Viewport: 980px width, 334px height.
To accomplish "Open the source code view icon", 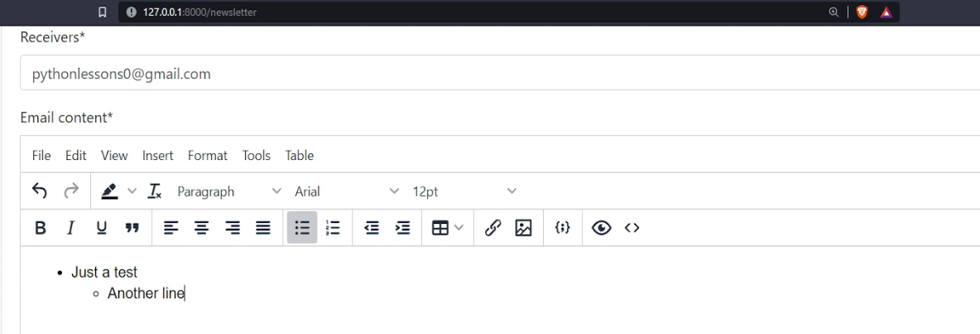I will (x=632, y=228).
